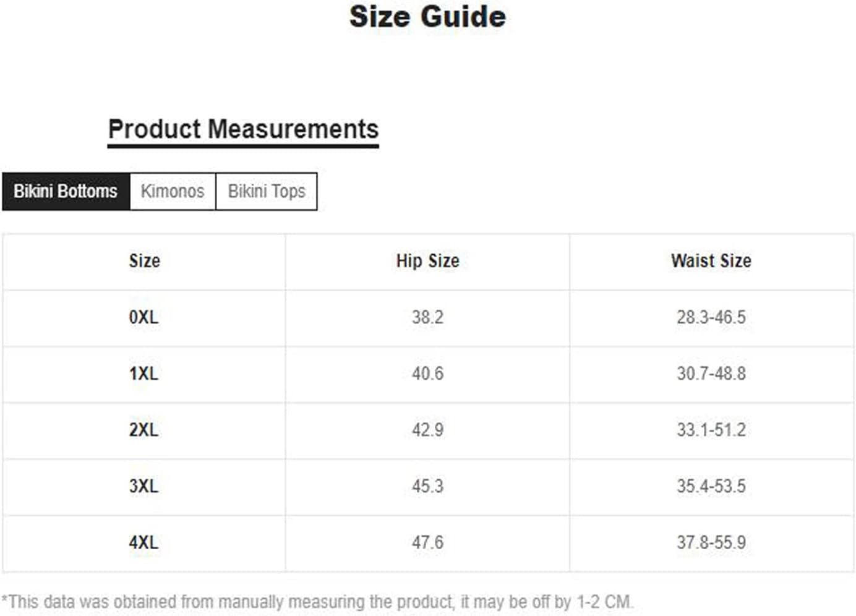Viewport: 856px width, 616px height.
Task: Click the Size Guide title
Action: pos(427,17)
